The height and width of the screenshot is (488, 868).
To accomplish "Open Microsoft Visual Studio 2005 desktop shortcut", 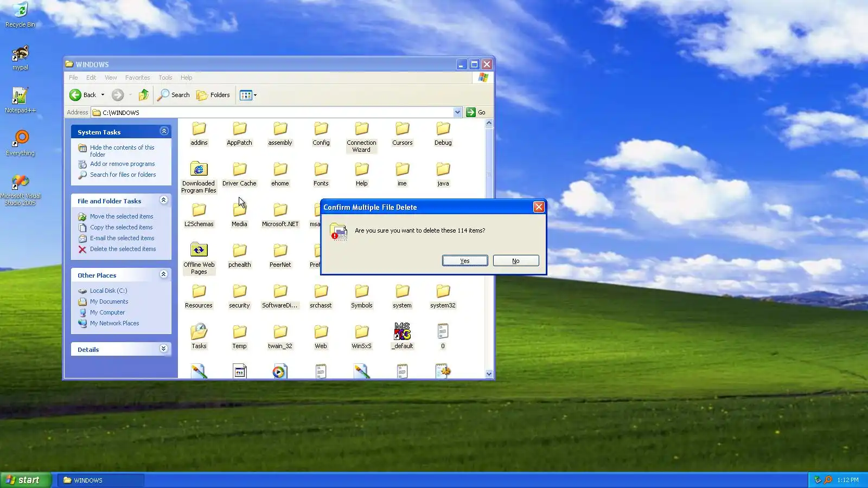I will point(20,190).
